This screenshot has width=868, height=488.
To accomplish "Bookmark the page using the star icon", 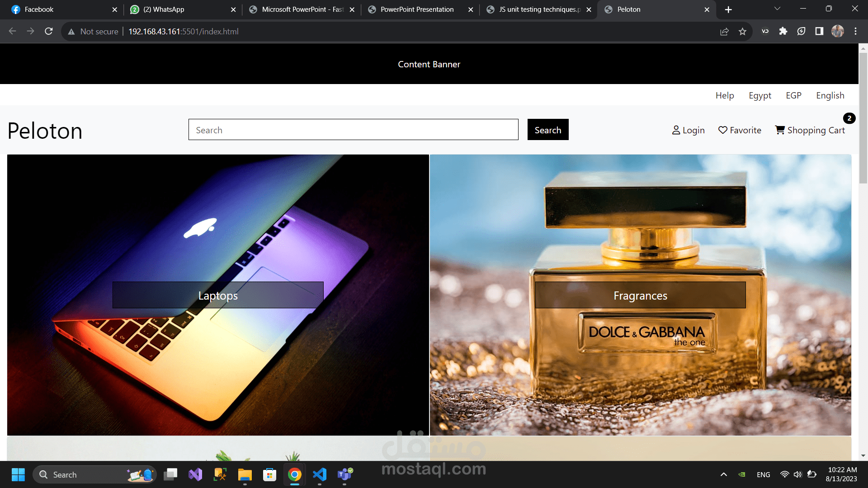I will (x=743, y=31).
